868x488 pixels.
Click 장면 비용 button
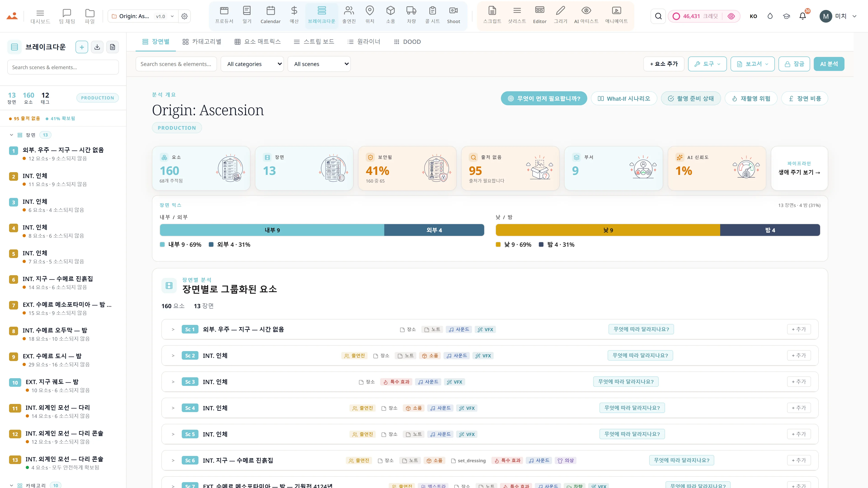click(x=804, y=99)
